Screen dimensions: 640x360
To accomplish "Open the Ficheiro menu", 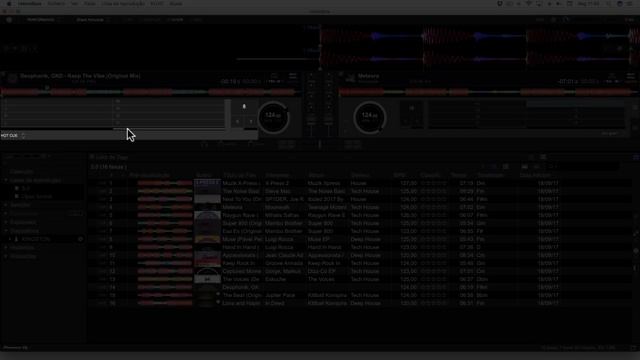I will (56, 4).
